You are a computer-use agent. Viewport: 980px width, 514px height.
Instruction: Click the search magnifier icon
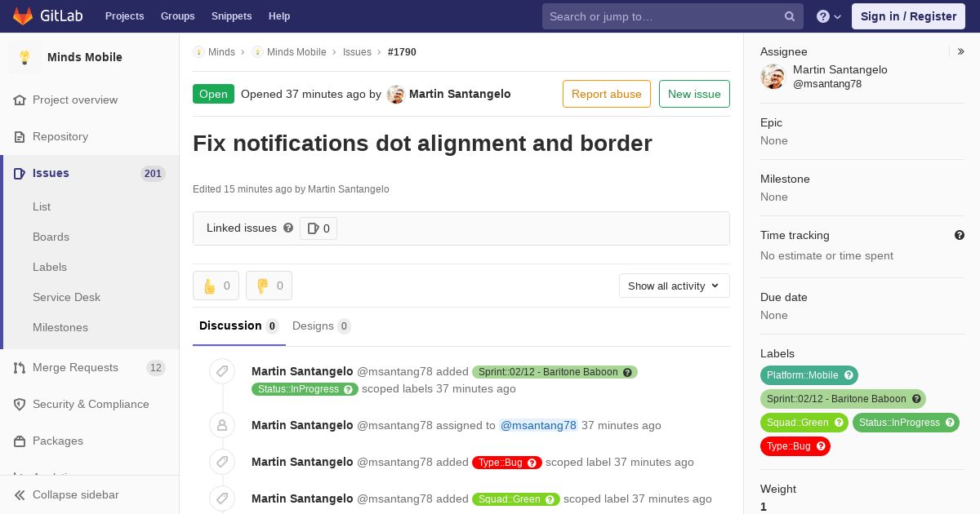click(790, 16)
